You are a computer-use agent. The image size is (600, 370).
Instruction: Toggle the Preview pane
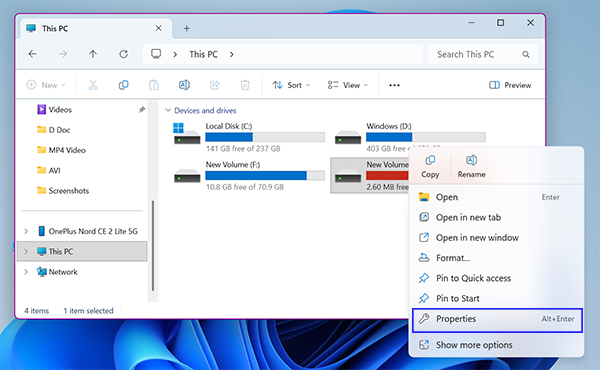pos(510,85)
